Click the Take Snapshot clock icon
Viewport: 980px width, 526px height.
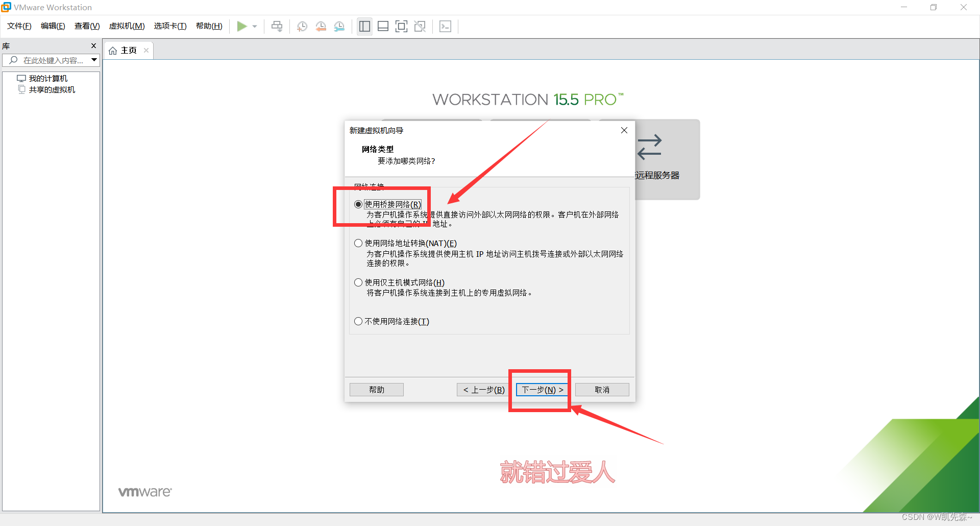click(x=302, y=26)
